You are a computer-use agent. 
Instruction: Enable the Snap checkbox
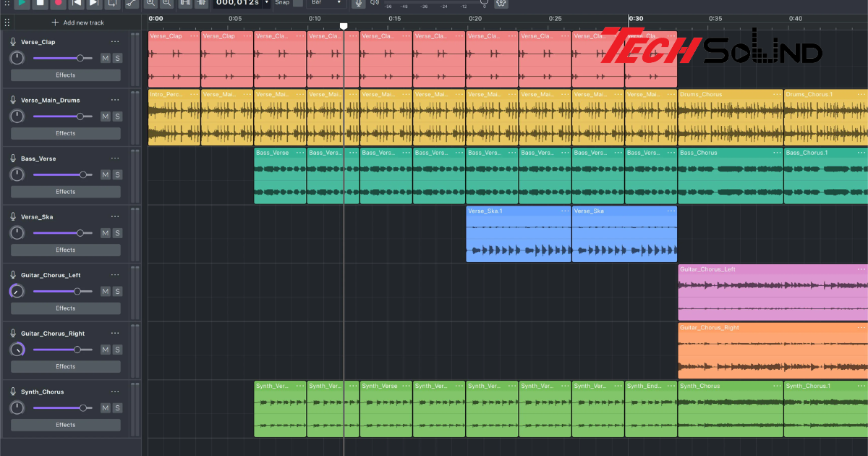(298, 3)
